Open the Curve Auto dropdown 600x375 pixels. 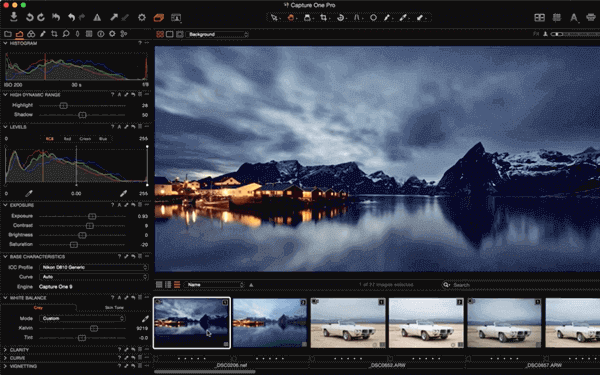[x=93, y=277]
